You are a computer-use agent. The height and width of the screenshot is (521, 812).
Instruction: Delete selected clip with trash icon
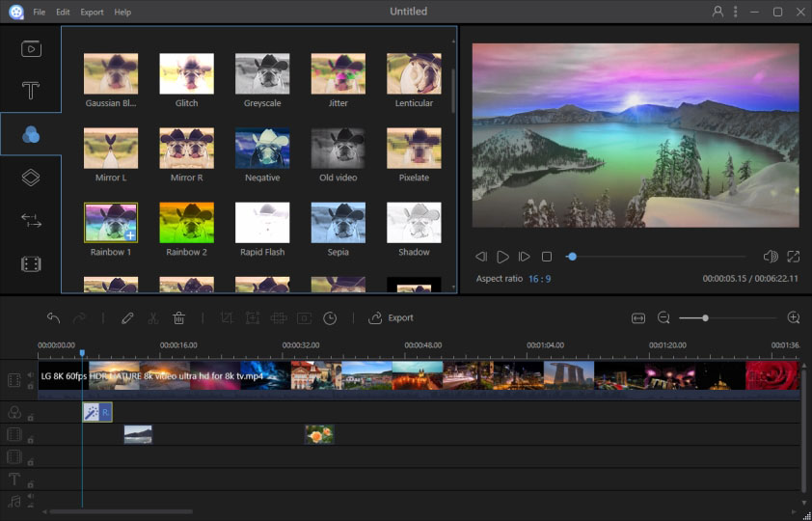[x=178, y=317]
